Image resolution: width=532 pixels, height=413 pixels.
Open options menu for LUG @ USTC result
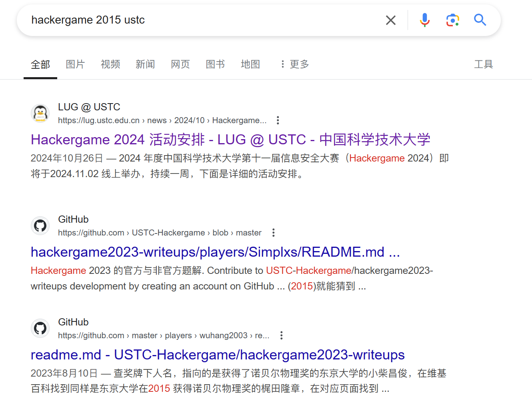click(278, 120)
